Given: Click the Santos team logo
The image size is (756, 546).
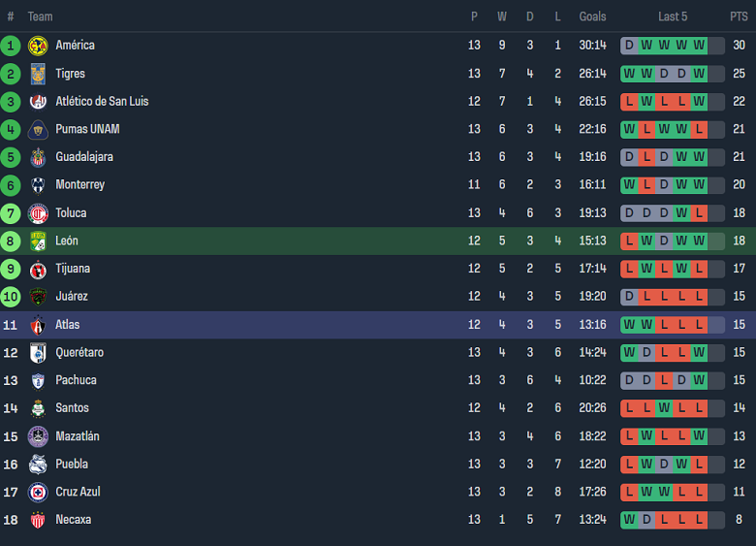Looking at the screenshot, I should coord(38,408).
